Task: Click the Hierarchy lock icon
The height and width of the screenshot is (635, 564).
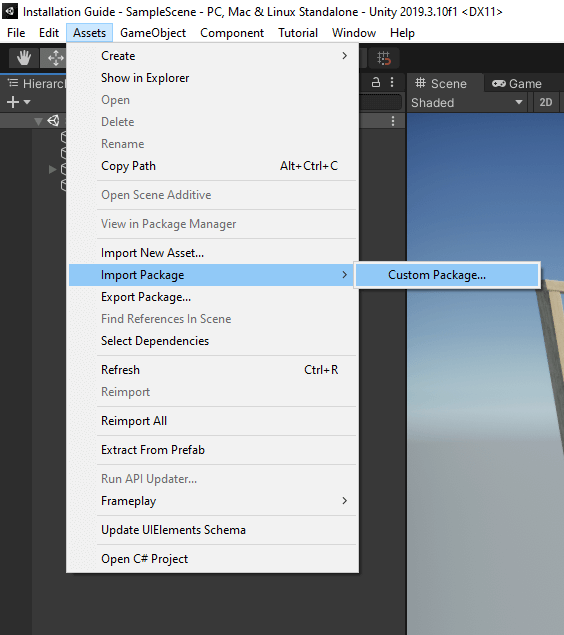Action: pos(376,83)
